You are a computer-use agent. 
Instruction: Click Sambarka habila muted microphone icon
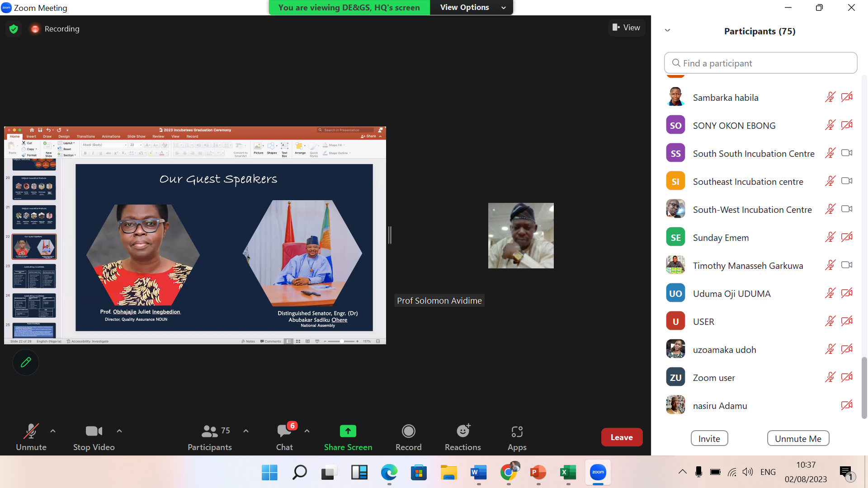click(830, 97)
